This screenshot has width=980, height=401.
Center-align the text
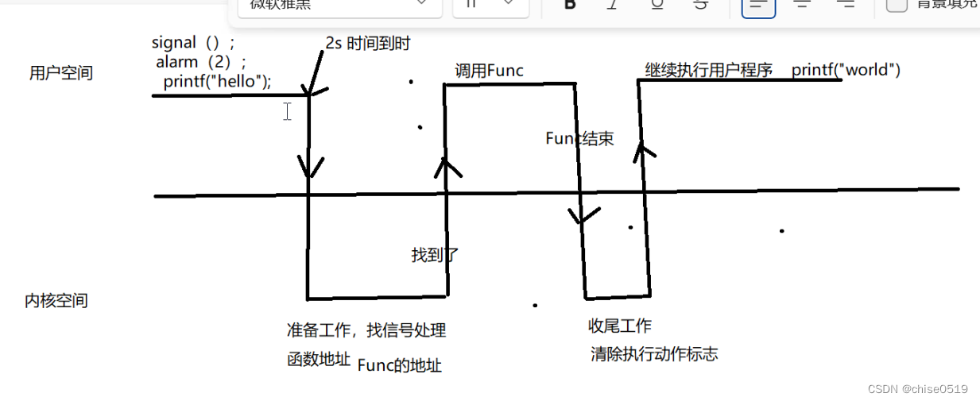tap(802, 4)
